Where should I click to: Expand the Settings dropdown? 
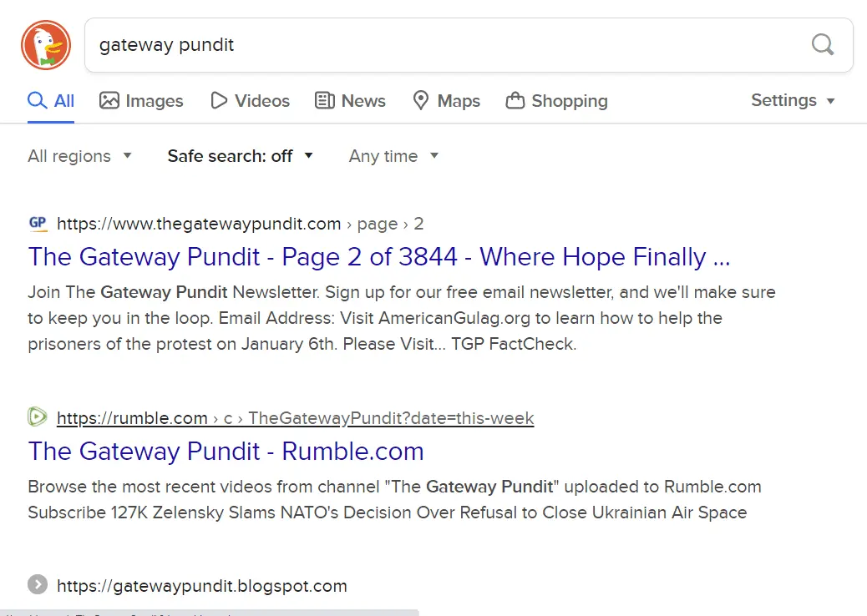(x=793, y=100)
